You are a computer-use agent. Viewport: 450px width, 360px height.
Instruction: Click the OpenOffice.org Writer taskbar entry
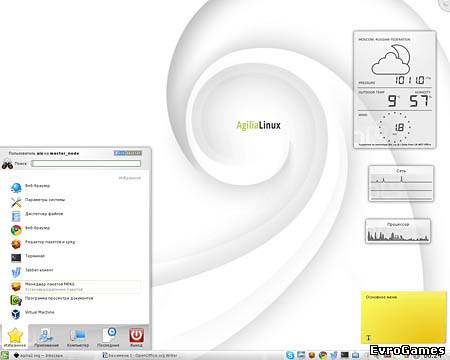[140, 356]
